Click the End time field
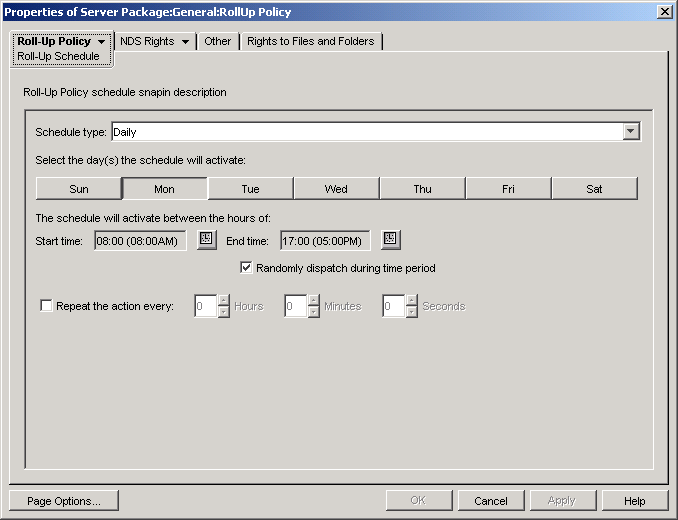678x520 pixels. coord(325,240)
